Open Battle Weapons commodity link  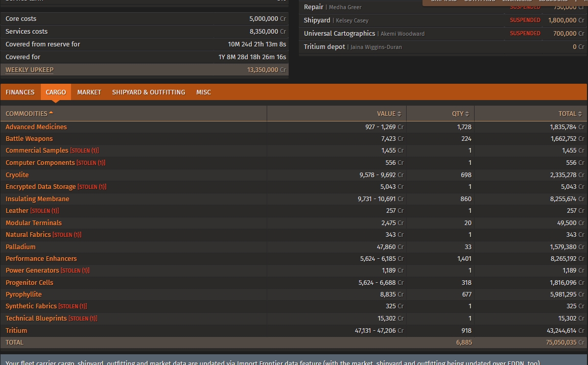(x=29, y=139)
